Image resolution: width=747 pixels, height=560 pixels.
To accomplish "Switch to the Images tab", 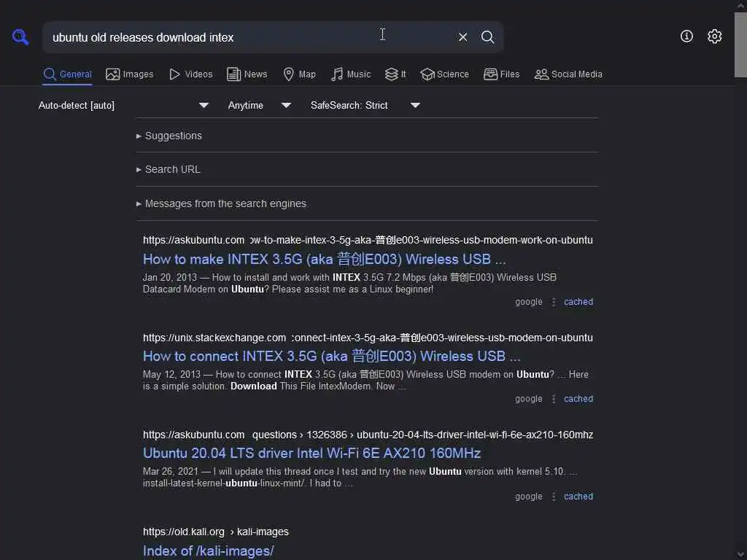I will (x=130, y=74).
